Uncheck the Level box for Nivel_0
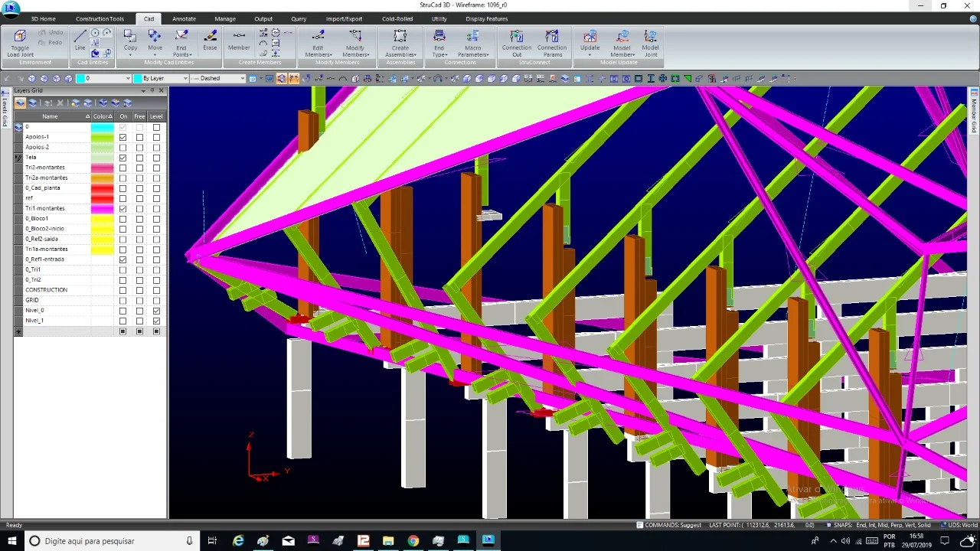 pos(156,311)
